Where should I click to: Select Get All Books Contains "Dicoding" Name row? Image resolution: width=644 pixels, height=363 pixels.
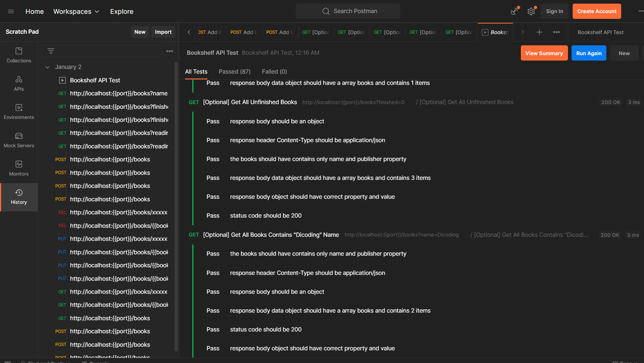(271, 235)
